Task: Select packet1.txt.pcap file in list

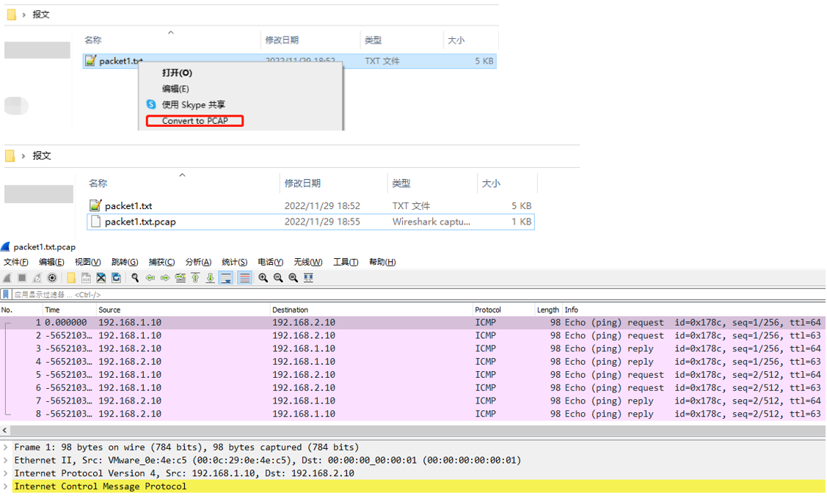Action: (140, 222)
